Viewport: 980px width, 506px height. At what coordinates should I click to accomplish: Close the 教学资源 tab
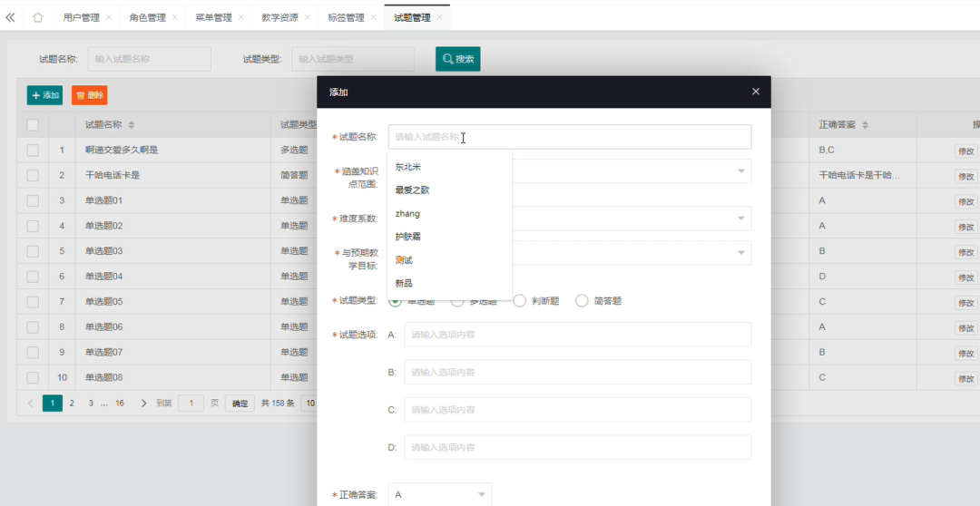(x=308, y=17)
